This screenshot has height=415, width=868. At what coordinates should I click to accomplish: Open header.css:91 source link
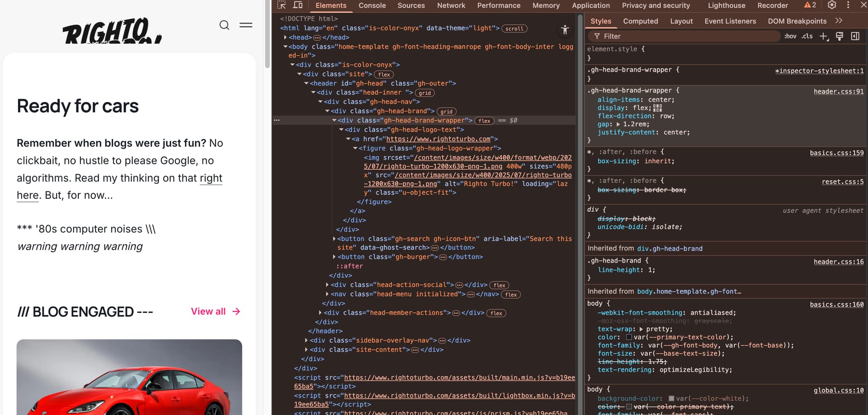tap(839, 91)
